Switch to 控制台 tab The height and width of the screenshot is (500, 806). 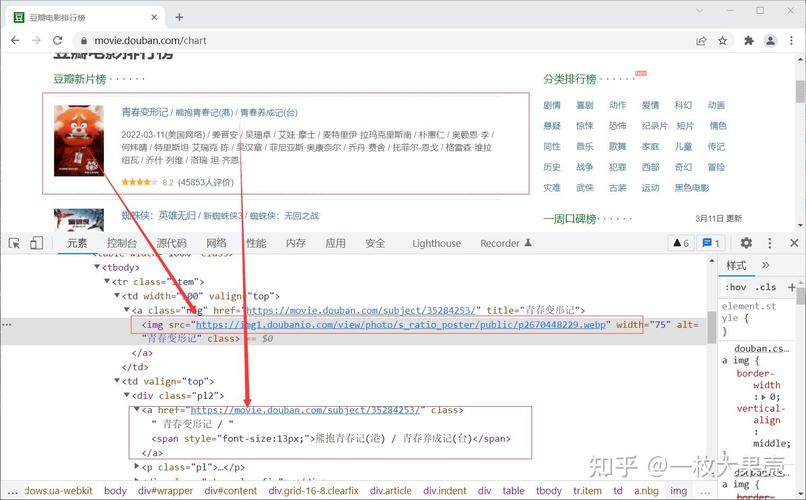click(x=122, y=243)
